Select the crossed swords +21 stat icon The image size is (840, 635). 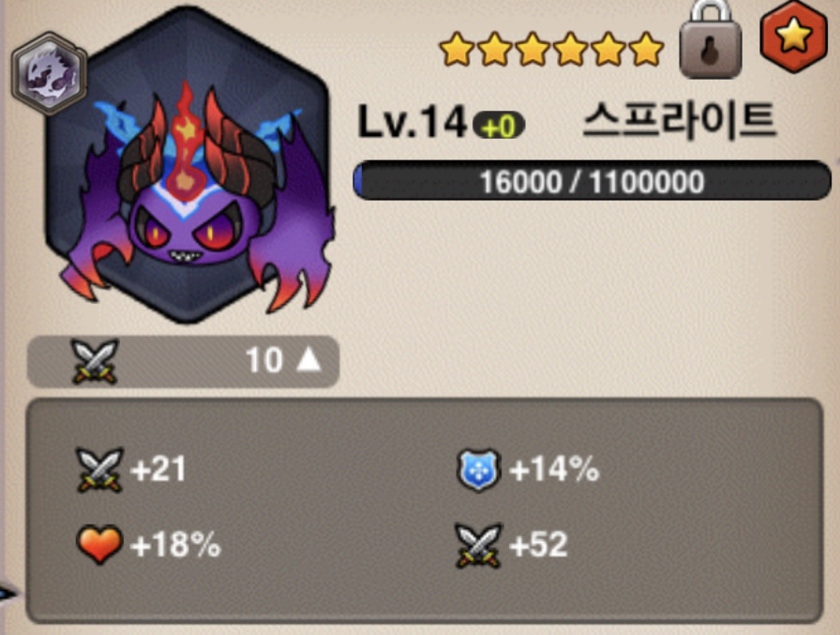[x=99, y=469]
